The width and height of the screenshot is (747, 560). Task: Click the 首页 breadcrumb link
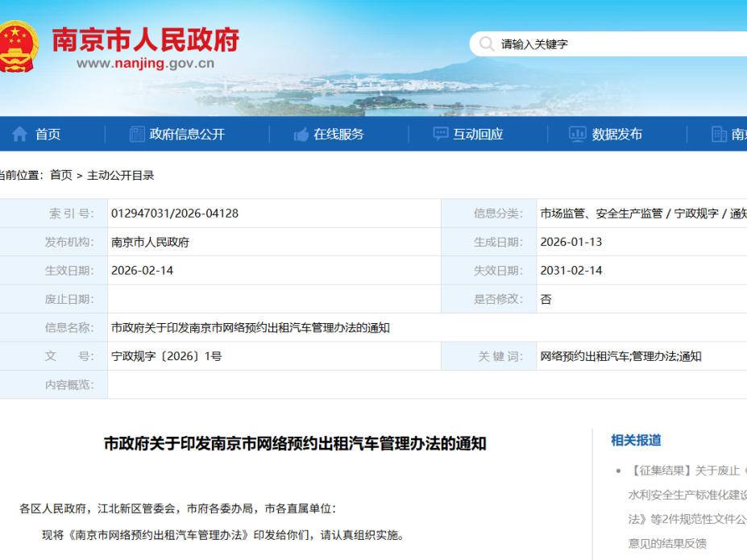(x=60, y=175)
